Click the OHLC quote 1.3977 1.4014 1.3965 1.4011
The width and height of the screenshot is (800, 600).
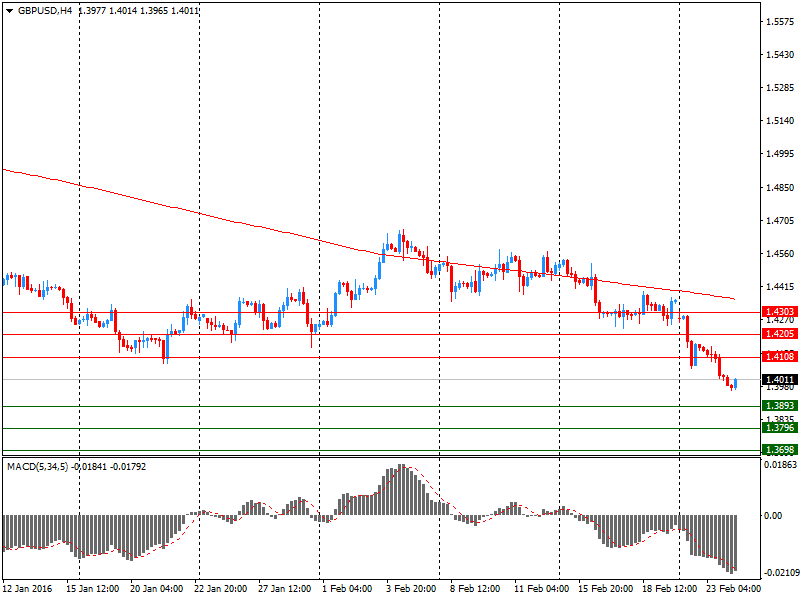pos(138,10)
